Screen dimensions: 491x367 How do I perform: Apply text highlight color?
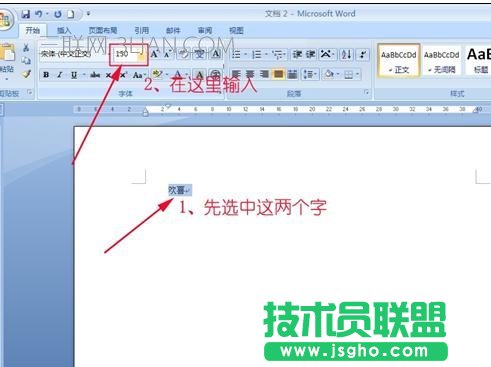tap(157, 74)
